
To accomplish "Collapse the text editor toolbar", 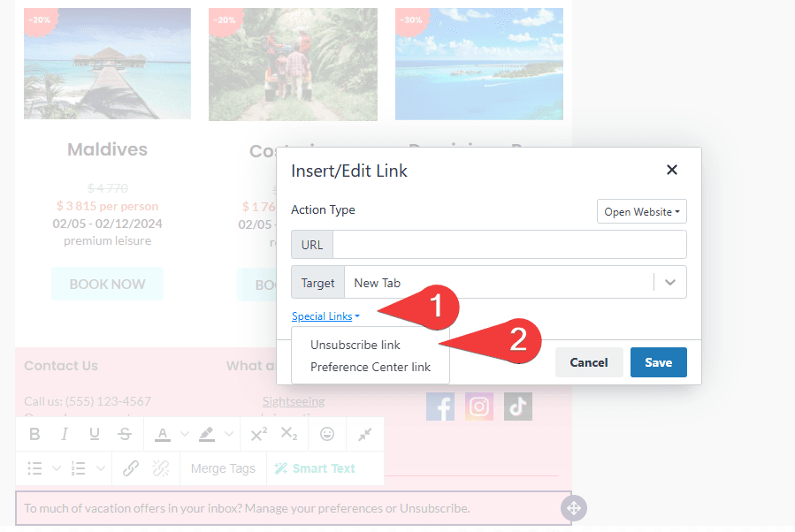I will pyautogui.click(x=365, y=434).
